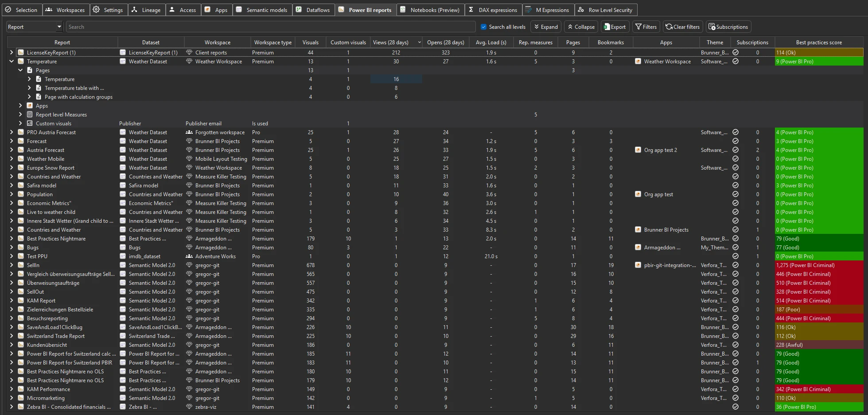Click the subscription check icon in the Bugs row

pos(736,247)
